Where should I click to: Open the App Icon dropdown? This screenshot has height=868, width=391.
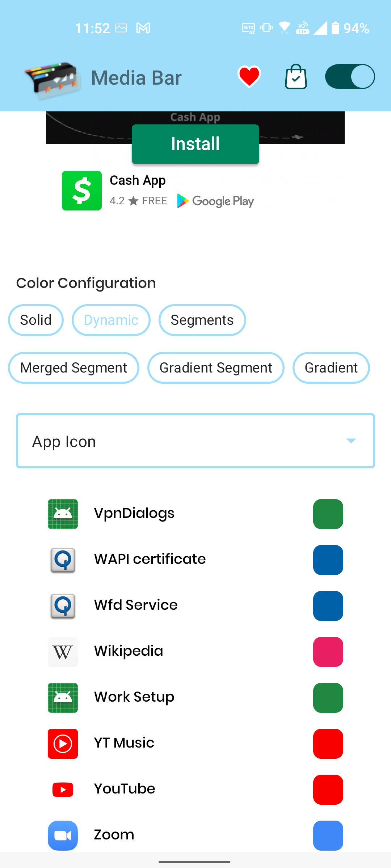[x=195, y=441]
